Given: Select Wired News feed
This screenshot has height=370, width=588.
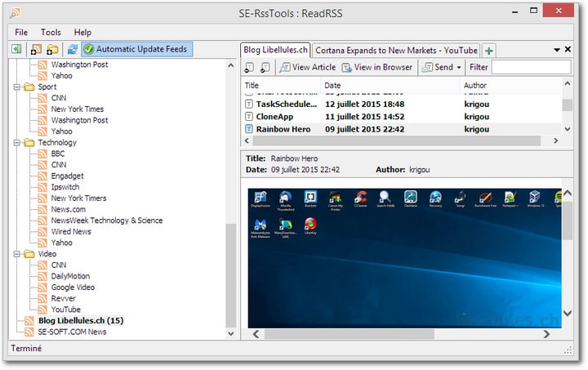Looking at the screenshot, I should 71,232.
